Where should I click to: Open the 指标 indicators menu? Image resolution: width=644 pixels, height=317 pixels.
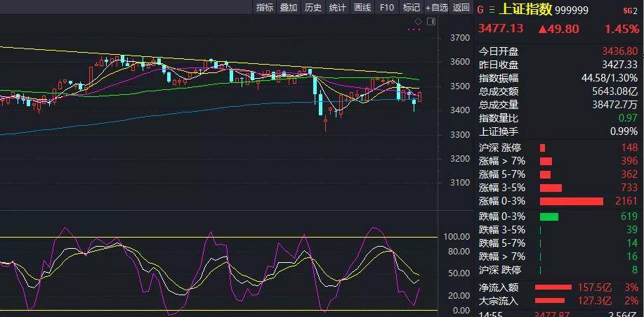tap(265, 8)
